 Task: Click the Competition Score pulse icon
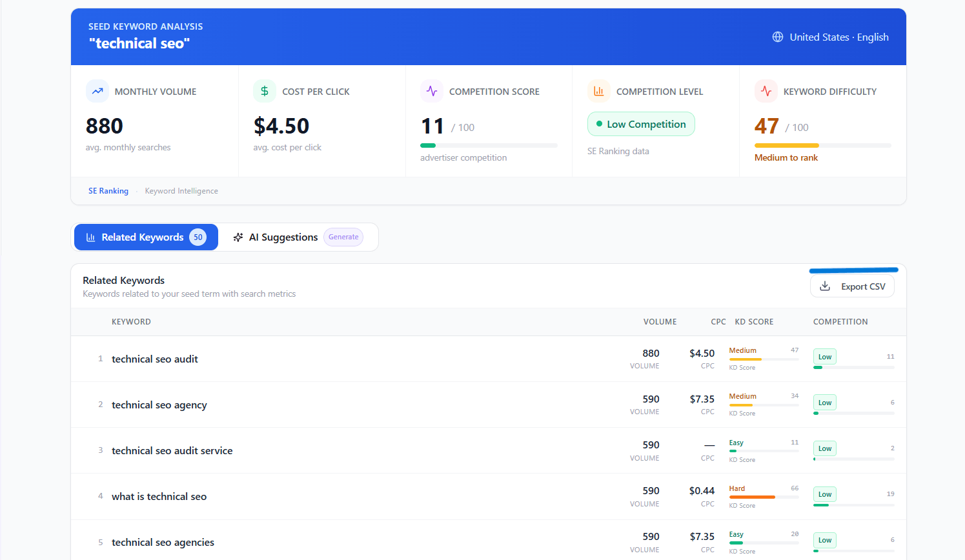[431, 91]
